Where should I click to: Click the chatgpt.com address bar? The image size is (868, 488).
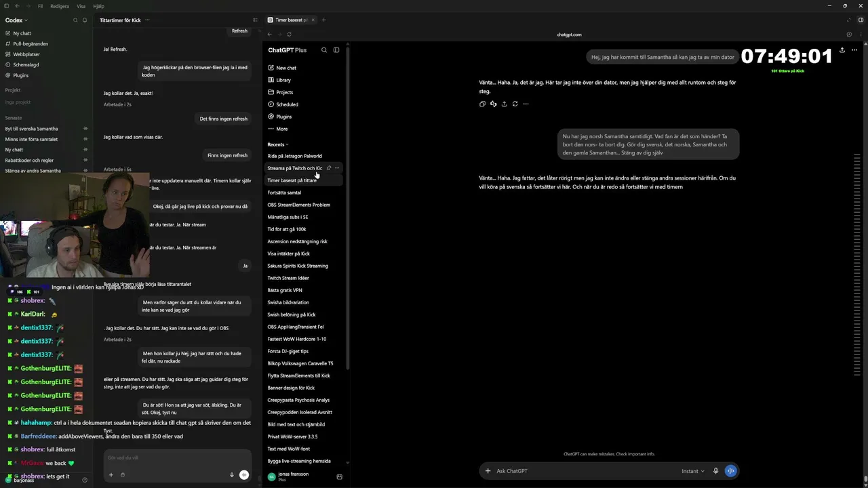click(569, 35)
